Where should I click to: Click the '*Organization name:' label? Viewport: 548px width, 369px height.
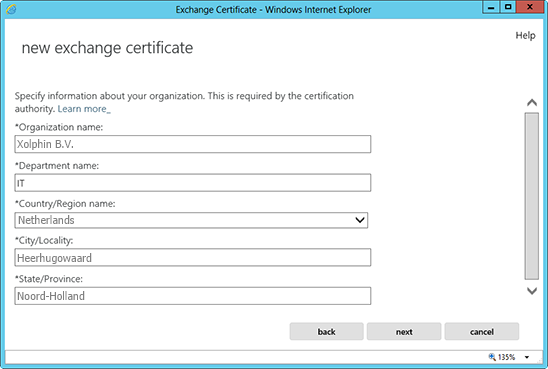click(x=59, y=127)
